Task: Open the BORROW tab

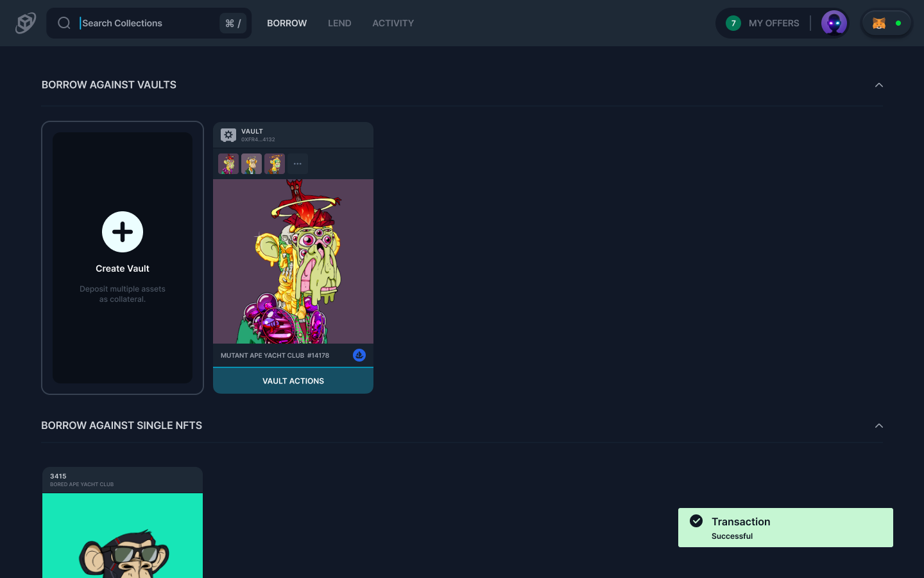Action: click(287, 23)
